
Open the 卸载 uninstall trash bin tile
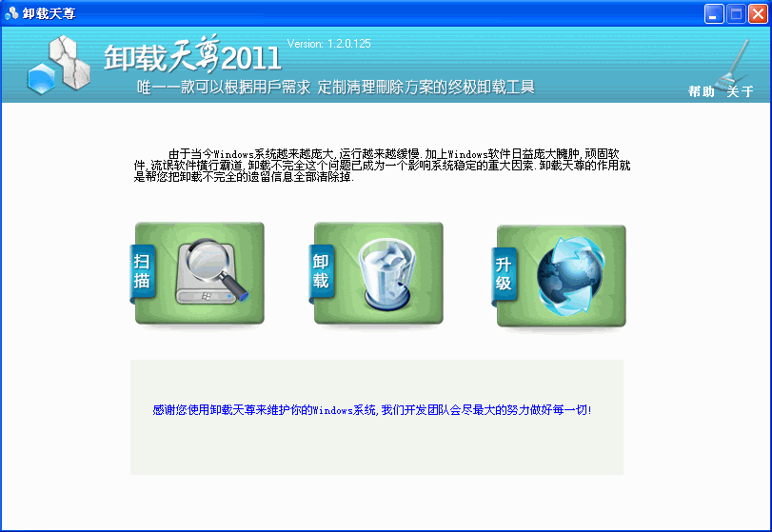[376, 273]
